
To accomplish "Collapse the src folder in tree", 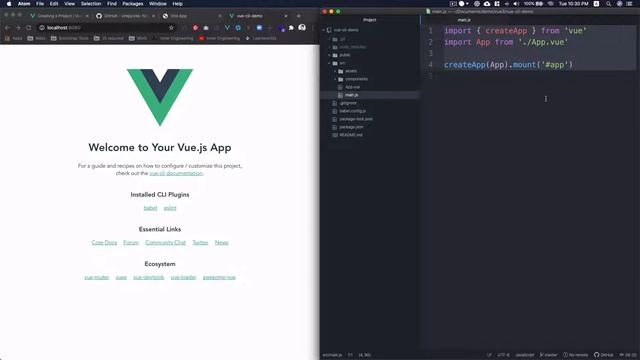I will pos(329,63).
